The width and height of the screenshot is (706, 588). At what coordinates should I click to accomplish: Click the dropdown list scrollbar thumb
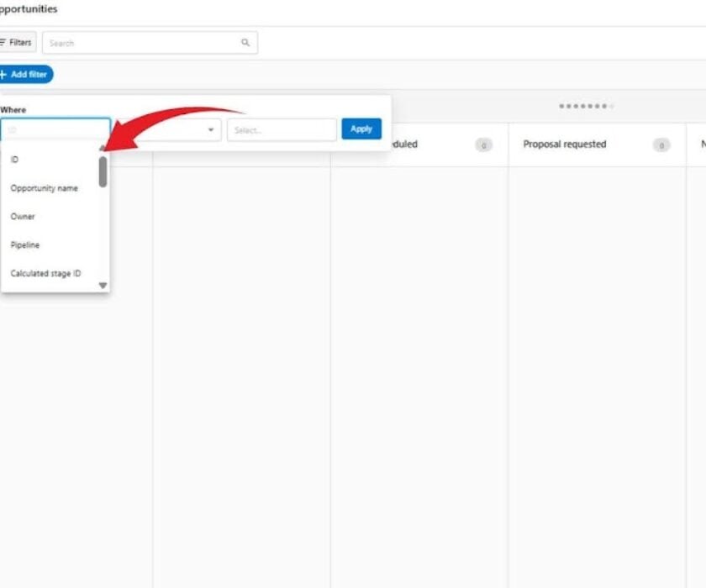click(x=103, y=172)
